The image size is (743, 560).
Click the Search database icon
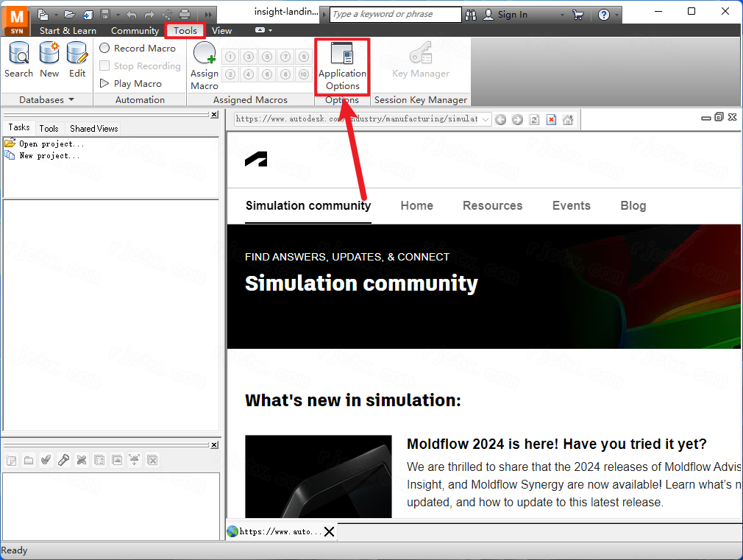click(18, 60)
